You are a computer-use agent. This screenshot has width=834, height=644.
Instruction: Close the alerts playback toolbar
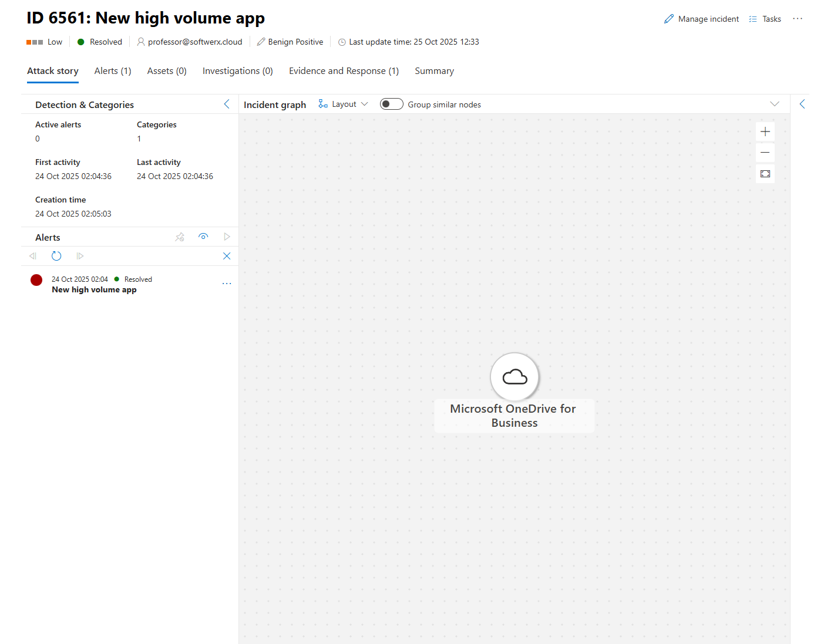(x=227, y=256)
